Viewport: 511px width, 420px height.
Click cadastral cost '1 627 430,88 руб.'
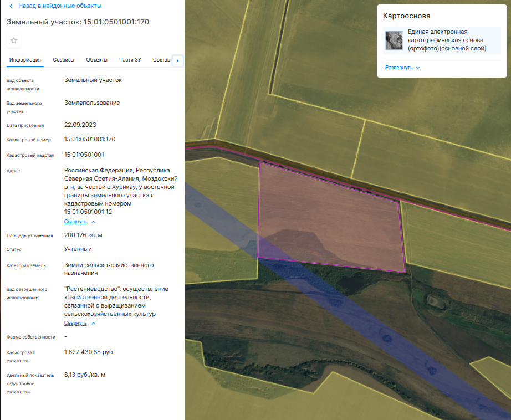[89, 352]
